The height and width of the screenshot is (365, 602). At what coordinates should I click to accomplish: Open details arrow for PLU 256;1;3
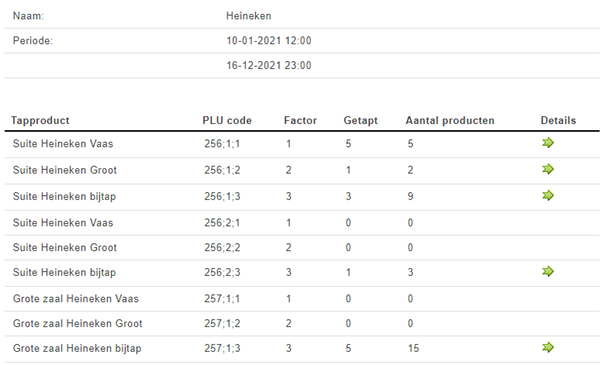coord(548,195)
